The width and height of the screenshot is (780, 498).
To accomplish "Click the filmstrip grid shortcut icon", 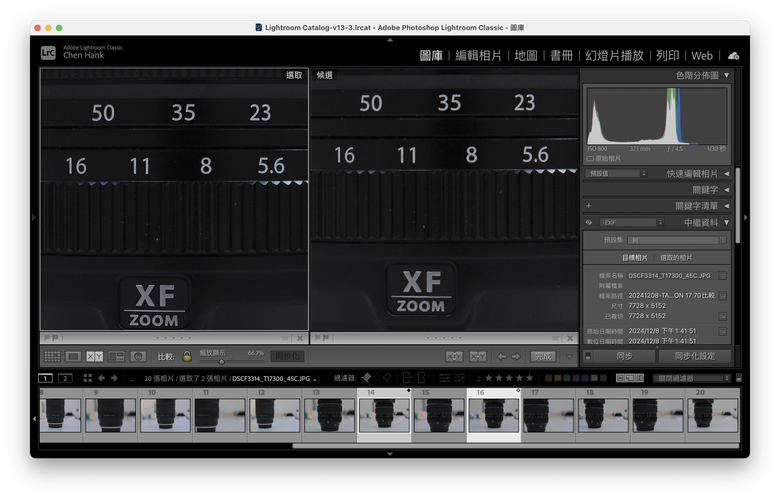I will (x=88, y=378).
